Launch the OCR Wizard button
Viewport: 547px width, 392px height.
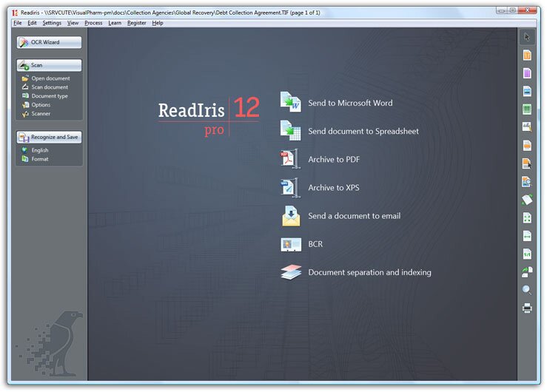49,42
